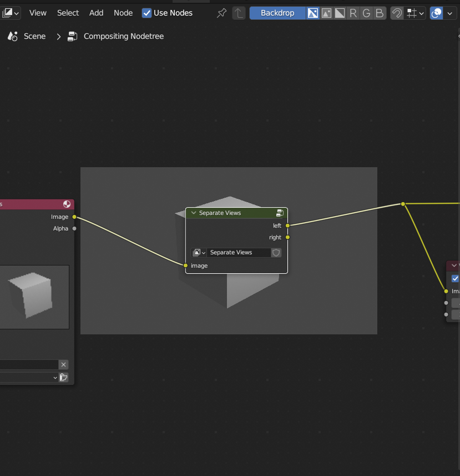Show only the R channel
Image resolution: width=460 pixels, height=476 pixels.
pyautogui.click(x=353, y=13)
